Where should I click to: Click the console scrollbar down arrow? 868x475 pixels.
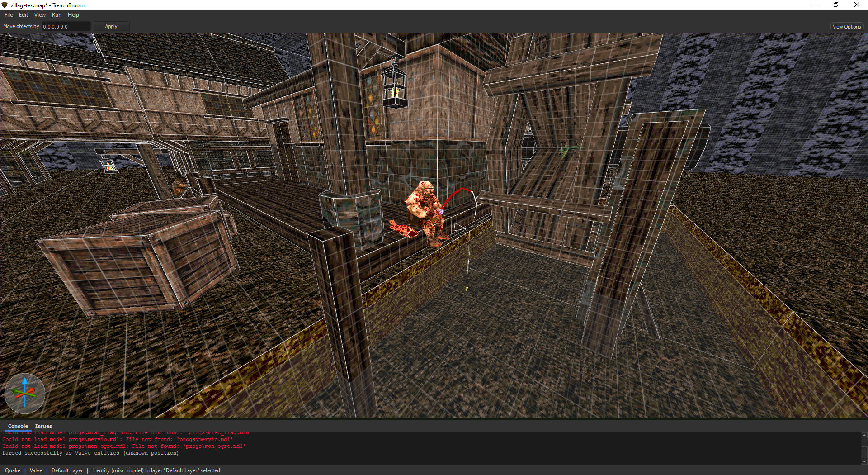[x=864, y=461]
